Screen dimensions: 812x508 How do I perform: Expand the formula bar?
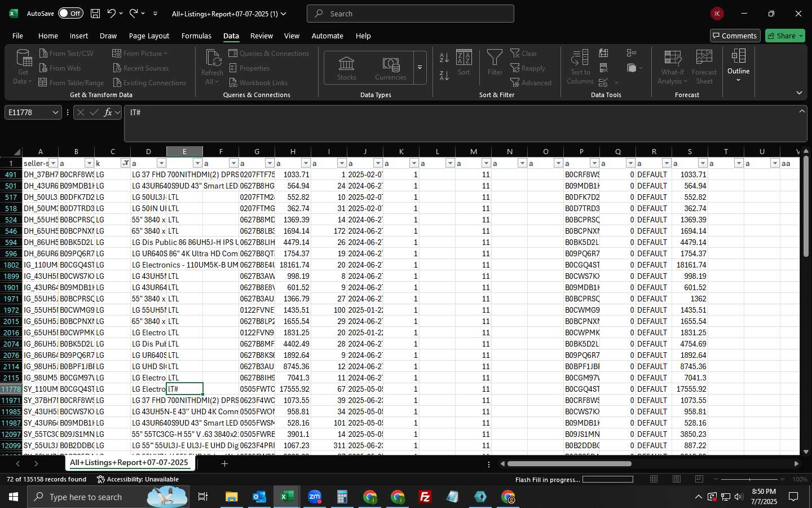(x=802, y=111)
